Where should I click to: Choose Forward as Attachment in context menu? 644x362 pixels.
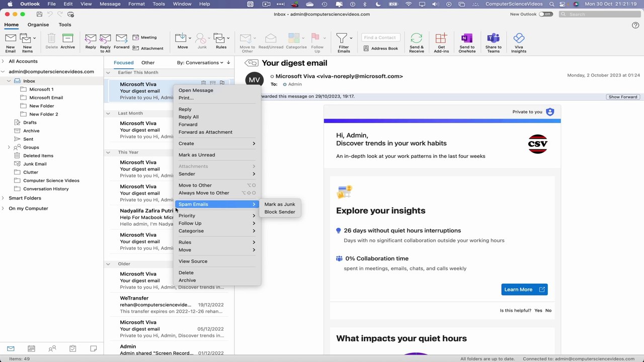pyautogui.click(x=205, y=132)
